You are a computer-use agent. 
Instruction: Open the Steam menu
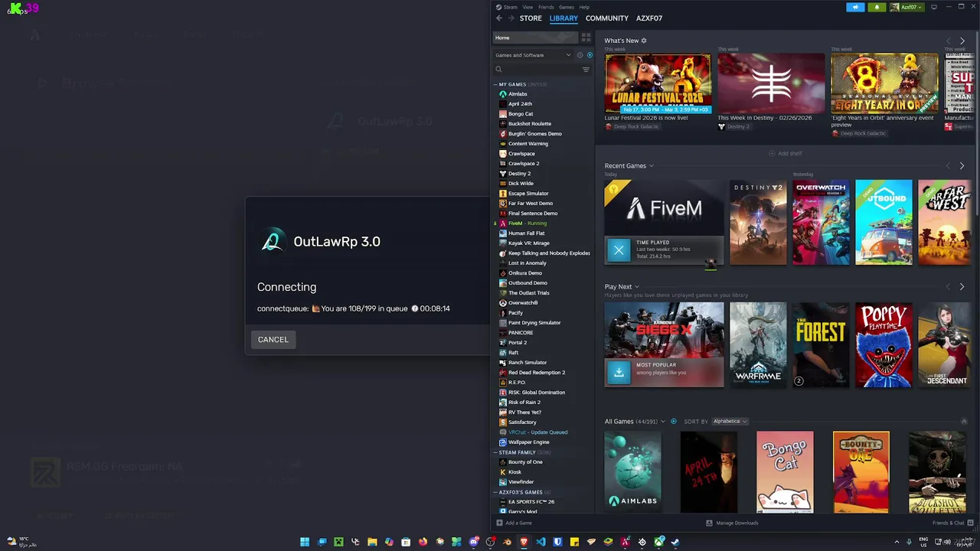[510, 7]
